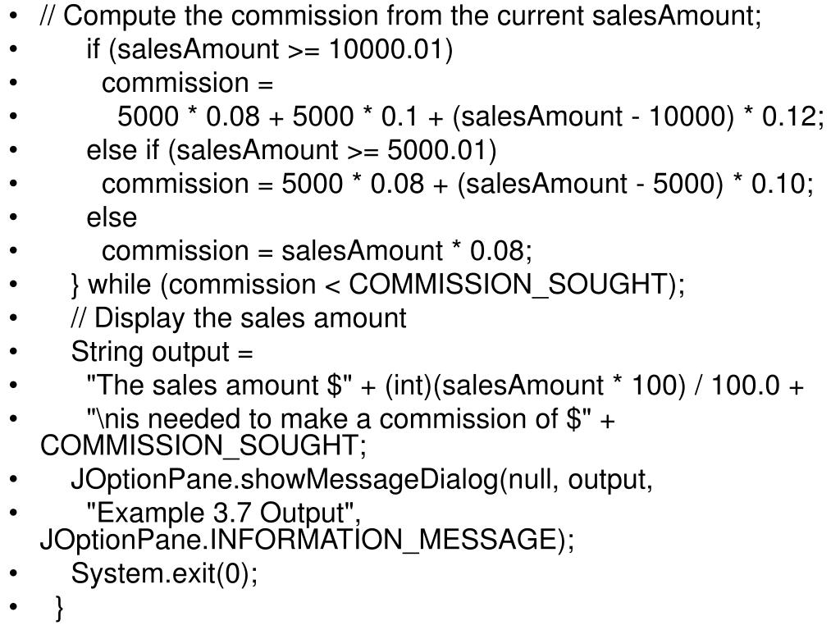
Task: Click the standalone 'else' keyword line
Action: point(112,217)
